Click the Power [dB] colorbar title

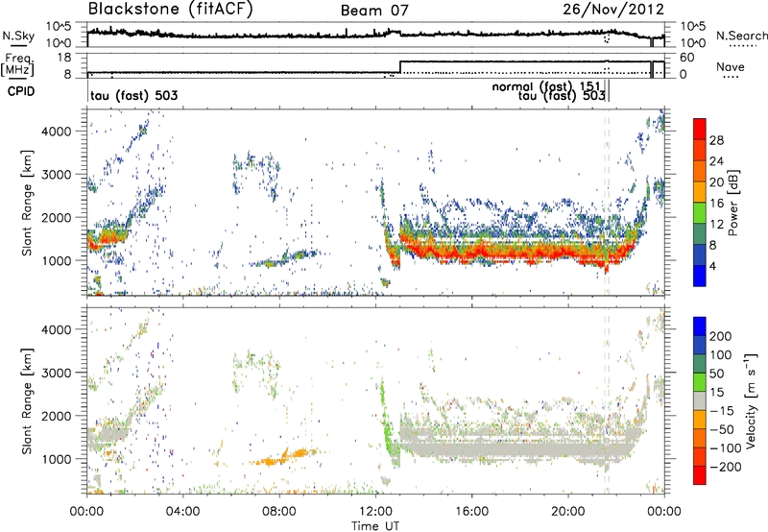pos(732,203)
